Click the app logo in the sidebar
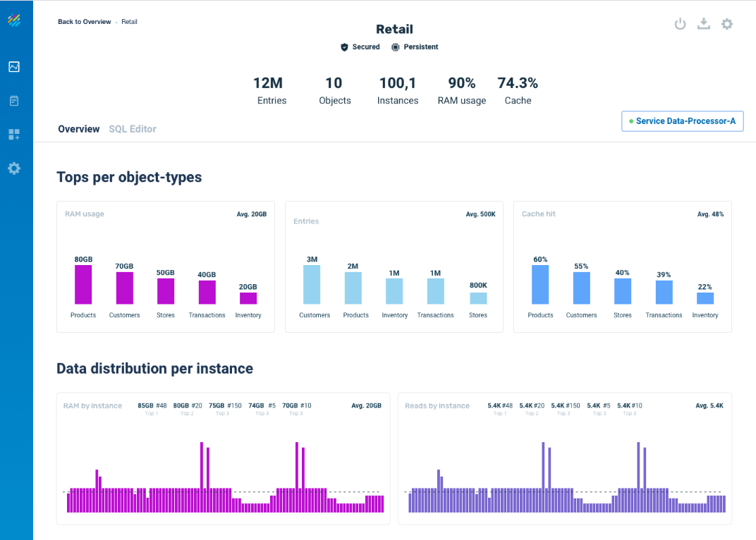Screen dimensions: 756x540 tap(14, 20)
